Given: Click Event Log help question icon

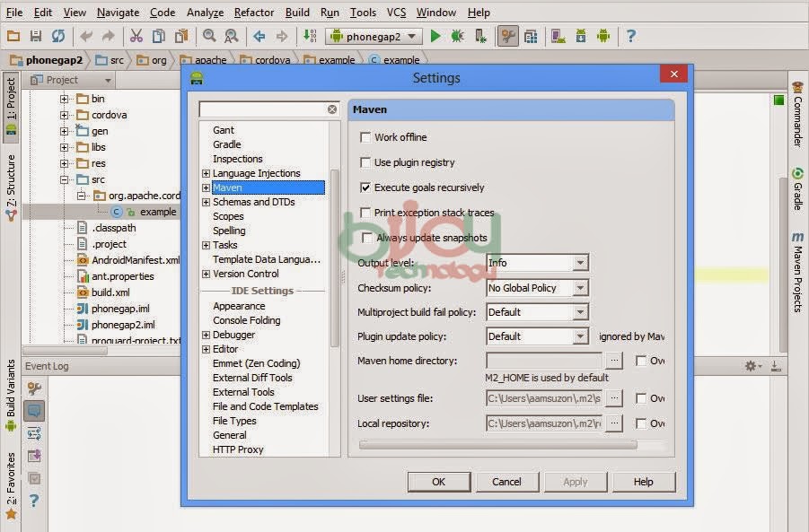Looking at the screenshot, I should click(x=34, y=501).
